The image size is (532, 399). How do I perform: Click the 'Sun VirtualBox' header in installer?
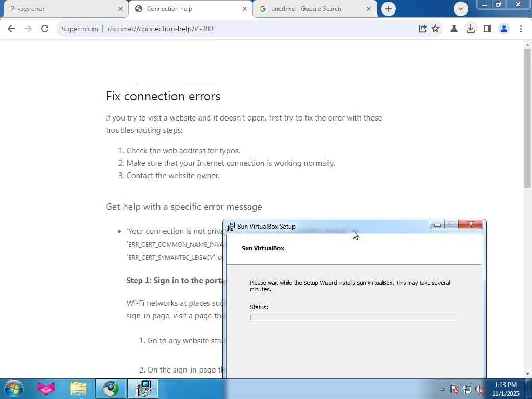click(263, 248)
